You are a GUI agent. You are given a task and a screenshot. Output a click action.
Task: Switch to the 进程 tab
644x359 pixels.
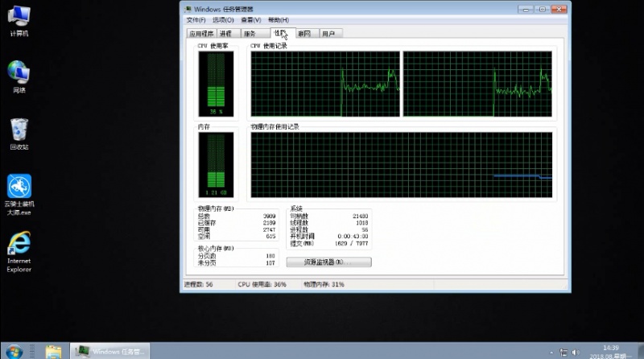[x=229, y=34]
